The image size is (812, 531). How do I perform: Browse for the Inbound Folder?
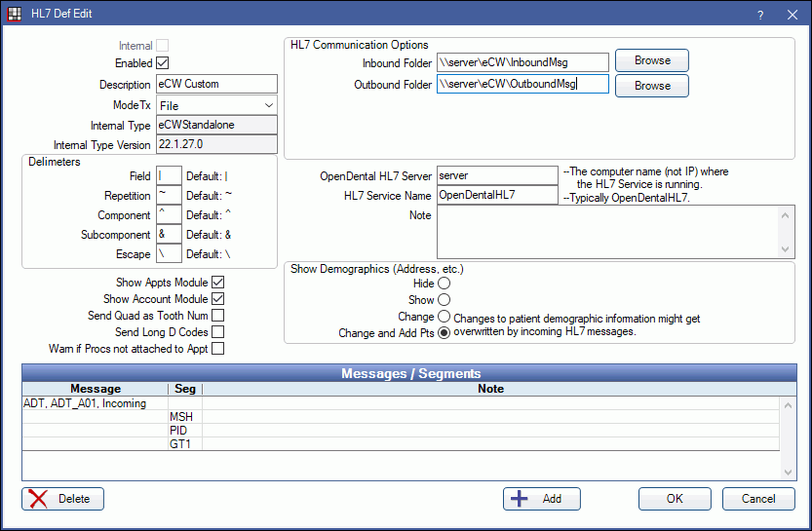pos(651,60)
